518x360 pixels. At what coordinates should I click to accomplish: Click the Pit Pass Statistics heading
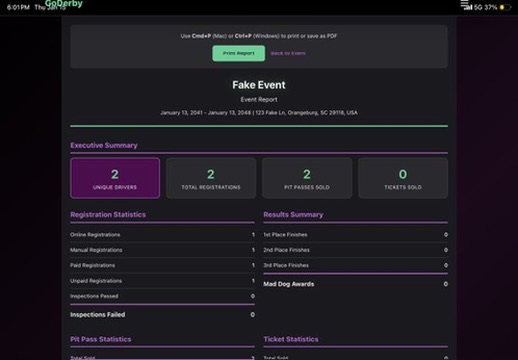[x=101, y=339]
